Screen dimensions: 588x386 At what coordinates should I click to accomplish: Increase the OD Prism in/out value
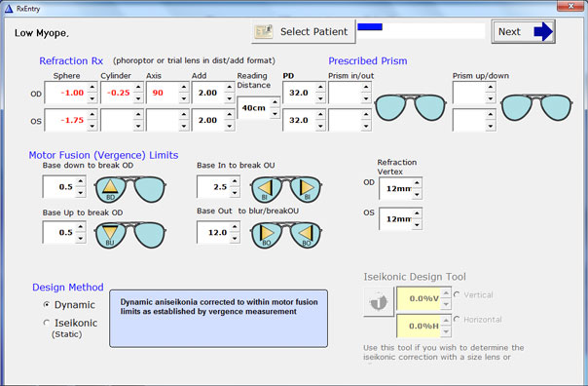coord(366,87)
